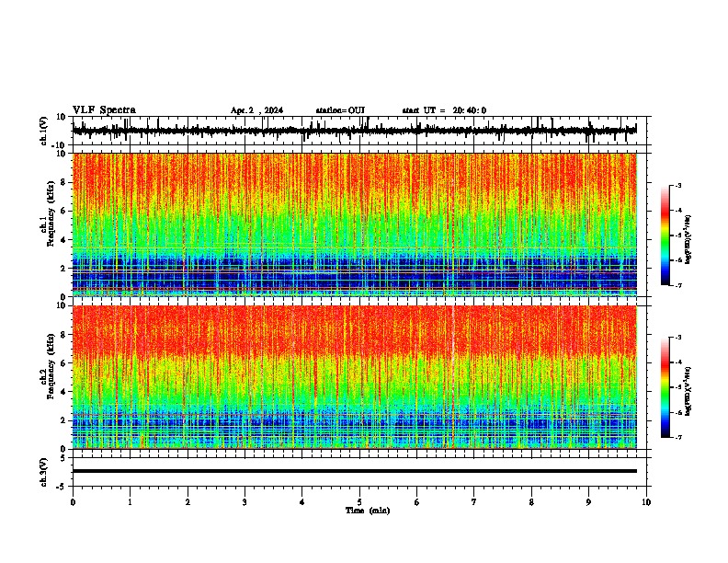This screenshot has height=563, width=728.
Task: Click the time axis tick label 4
Action: (302, 502)
